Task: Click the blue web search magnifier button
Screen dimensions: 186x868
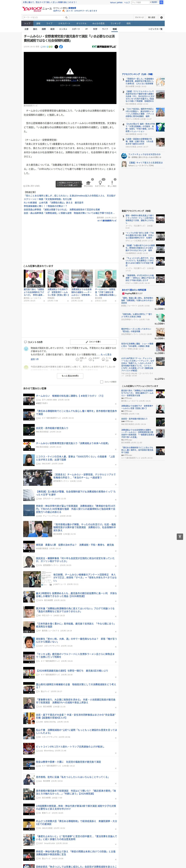Action: 161,2
